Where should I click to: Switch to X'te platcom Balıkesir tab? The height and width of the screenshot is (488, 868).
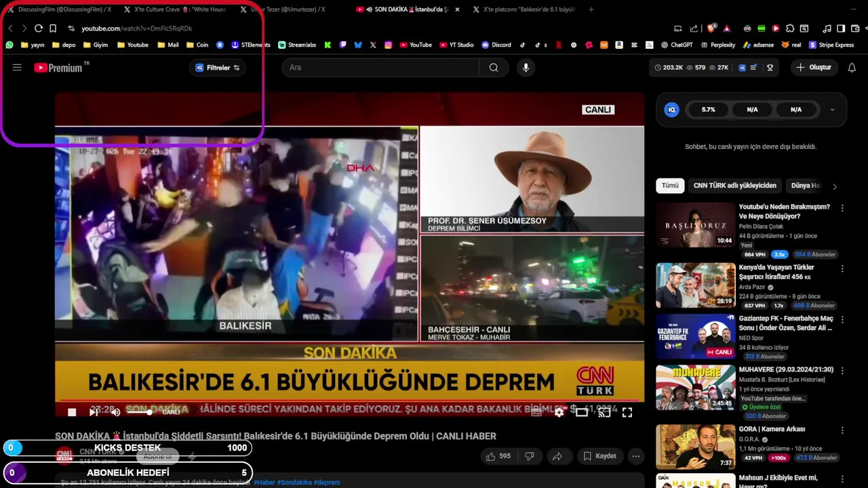tap(524, 9)
